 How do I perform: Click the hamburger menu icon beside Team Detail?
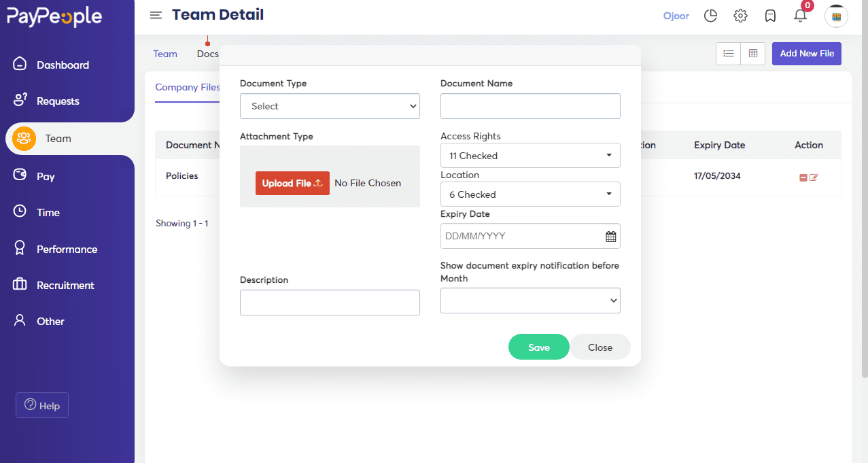(156, 16)
